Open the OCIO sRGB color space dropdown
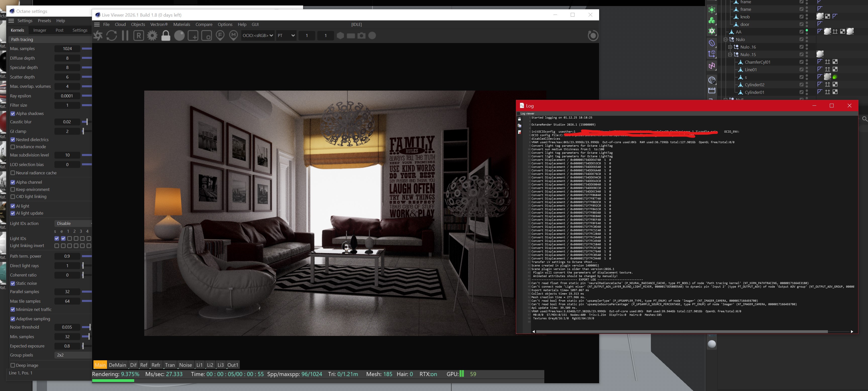 (258, 35)
